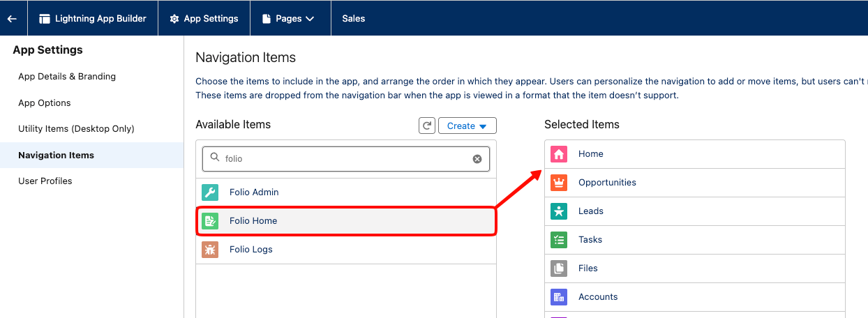Open the App Settings tab

204,19
